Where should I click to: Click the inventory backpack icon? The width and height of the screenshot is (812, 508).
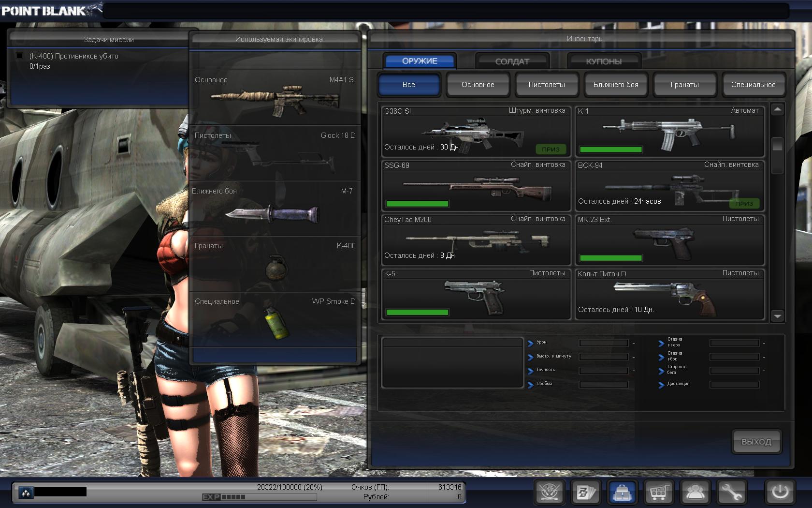pos(622,493)
